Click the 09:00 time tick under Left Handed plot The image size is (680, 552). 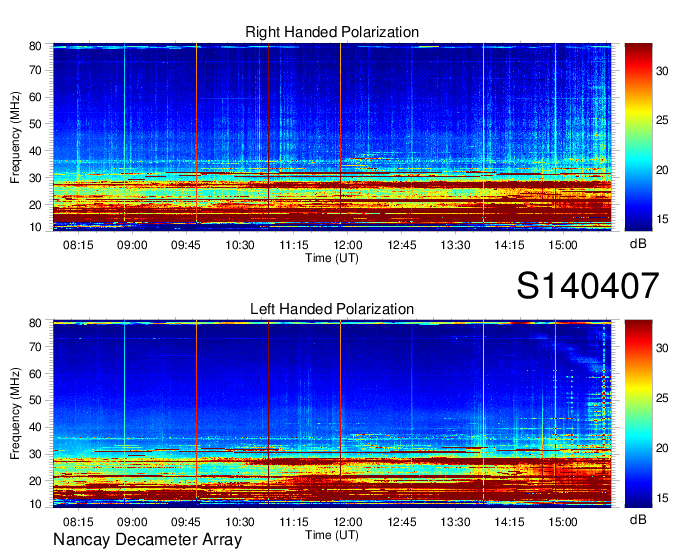[132, 522]
